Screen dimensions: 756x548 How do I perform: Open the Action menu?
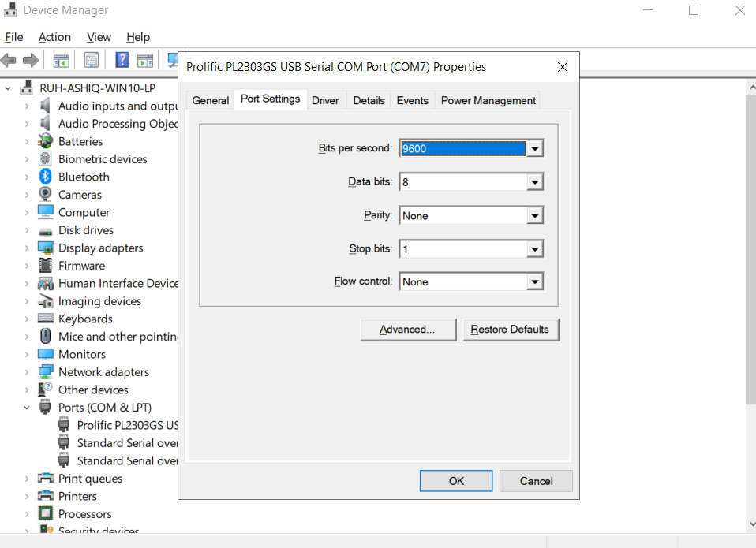54,37
